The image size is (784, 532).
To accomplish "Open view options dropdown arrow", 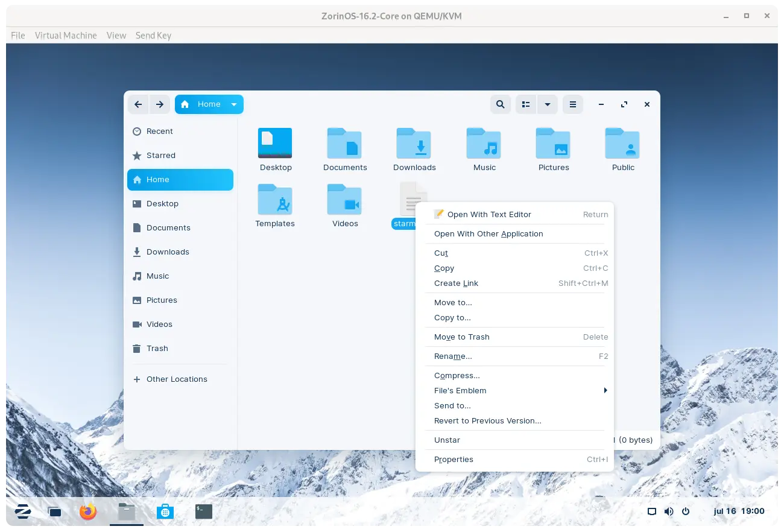I will pyautogui.click(x=547, y=104).
